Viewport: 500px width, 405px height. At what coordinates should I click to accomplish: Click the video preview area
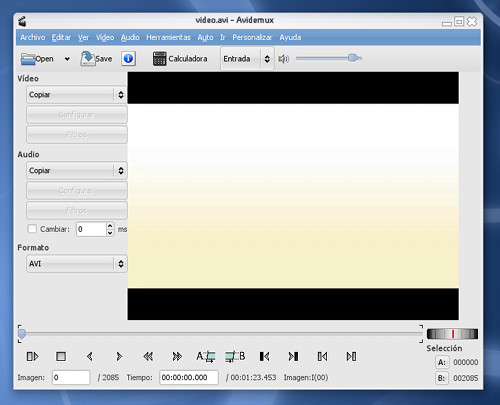[293, 196]
